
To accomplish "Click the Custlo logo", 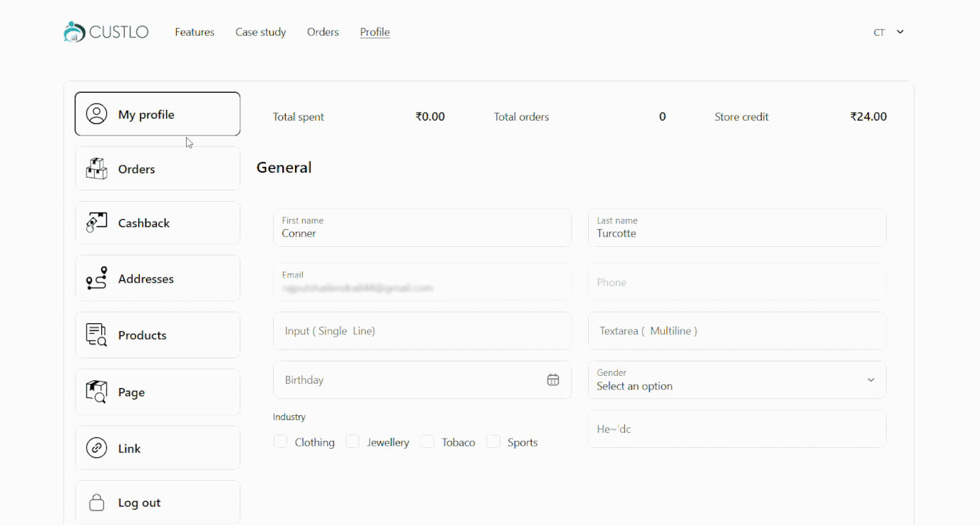I will click(x=106, y=32).
